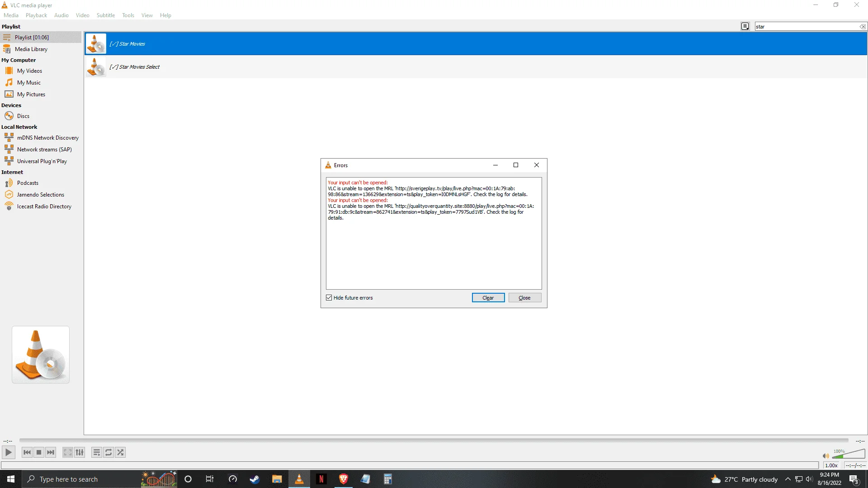Click Close button in Errors dialog

(524, 298)
